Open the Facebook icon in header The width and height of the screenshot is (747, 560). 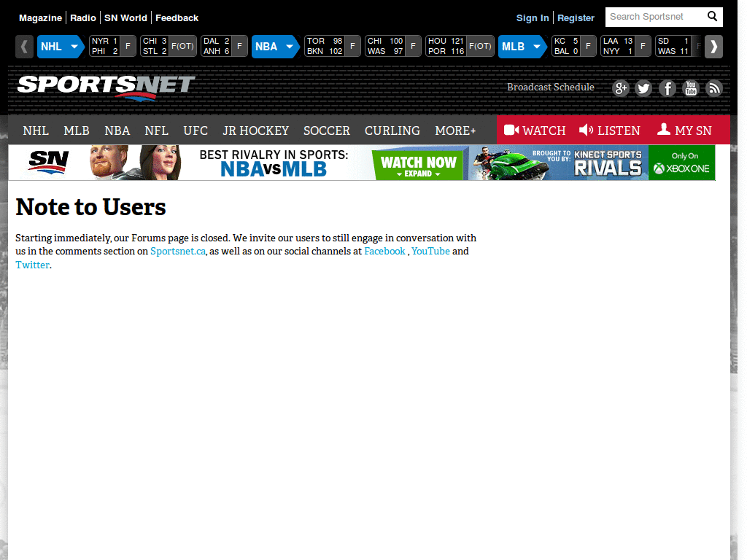pos(667,88)
